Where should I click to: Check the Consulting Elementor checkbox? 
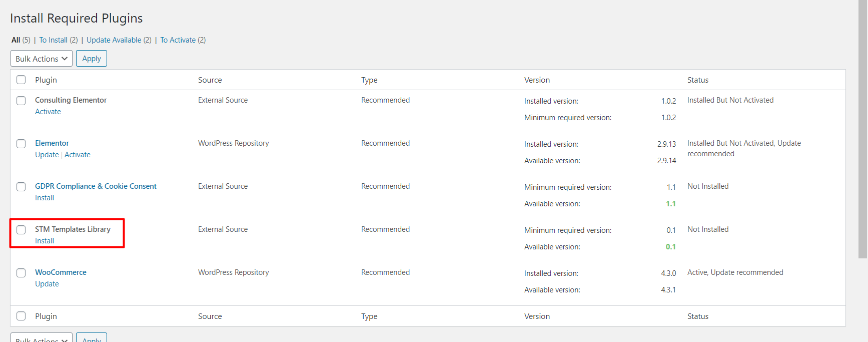pos(21,101)
